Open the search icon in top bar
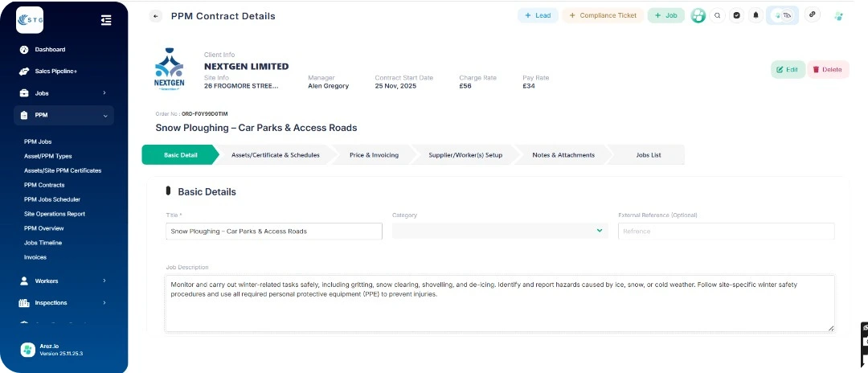This screenshot has height=373, width=868. pos(718,15)
